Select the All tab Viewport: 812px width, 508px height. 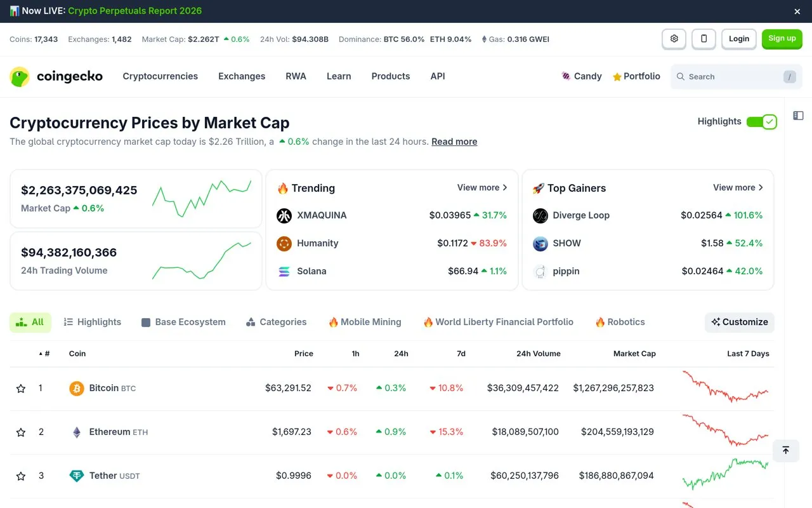tap(30, 322)
